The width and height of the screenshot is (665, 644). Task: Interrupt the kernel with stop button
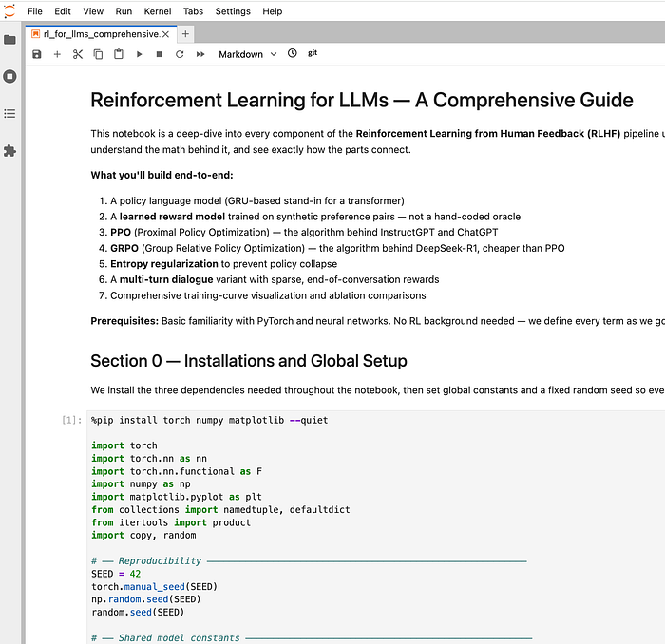point(160,54)
